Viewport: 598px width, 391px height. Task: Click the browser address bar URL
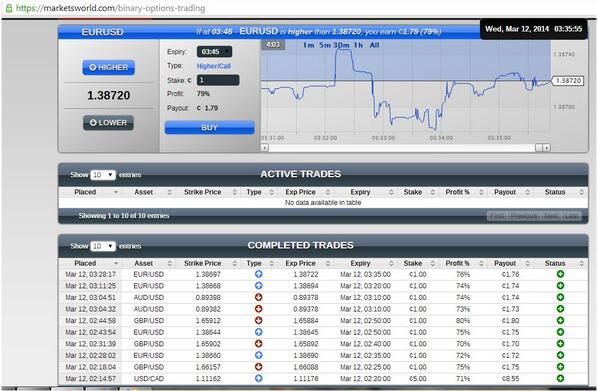point(110,8)
